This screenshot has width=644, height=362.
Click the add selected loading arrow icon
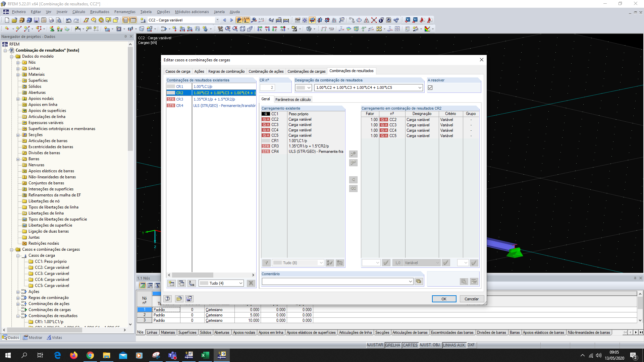click(x=353, y=154)
